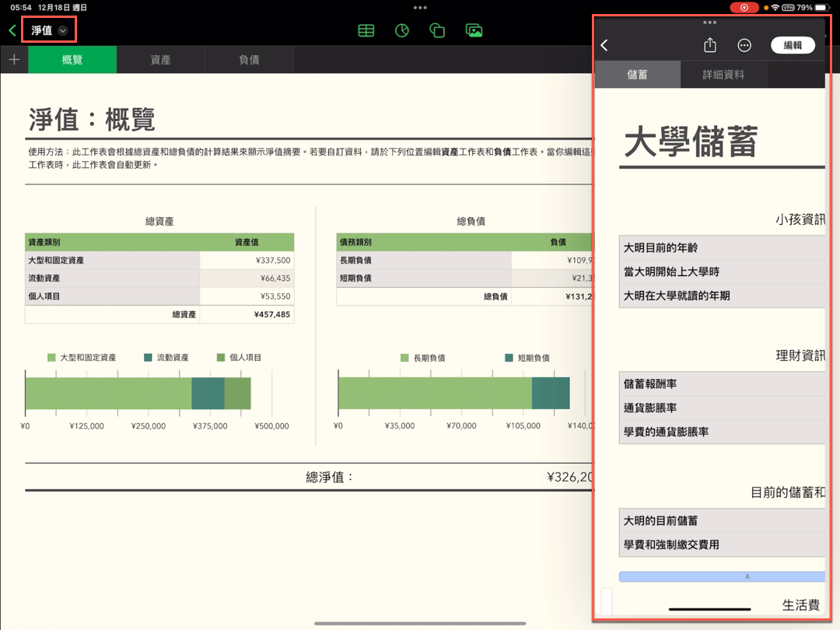
Task: Select the 短期負債 row label
Action: 424,278
